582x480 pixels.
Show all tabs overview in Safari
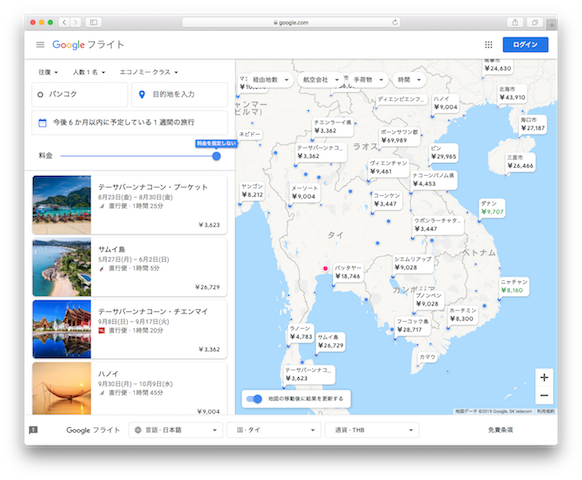(x=534, y=23)
